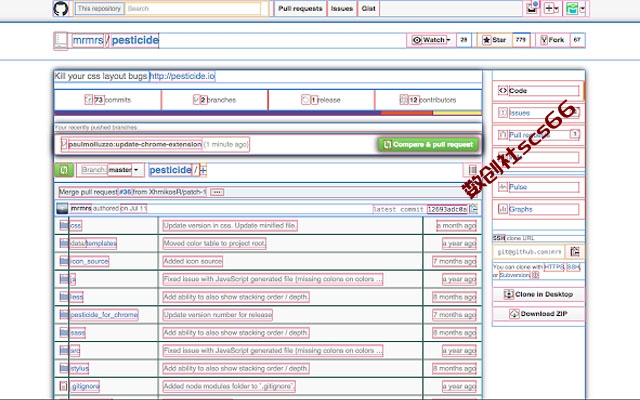Expand the Watch dropdown
This screenshot has height=400, width=640.
click(431, 40)
